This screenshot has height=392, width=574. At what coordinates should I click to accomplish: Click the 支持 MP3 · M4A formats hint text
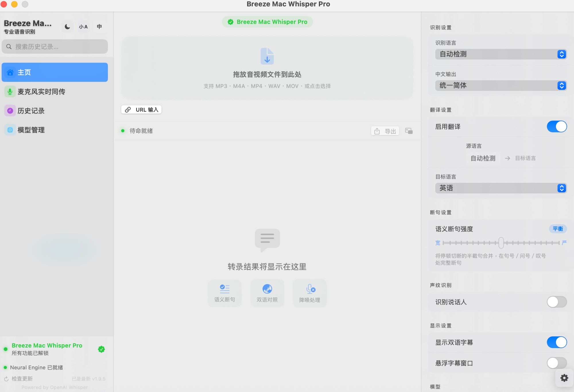(x=267, y=86)
